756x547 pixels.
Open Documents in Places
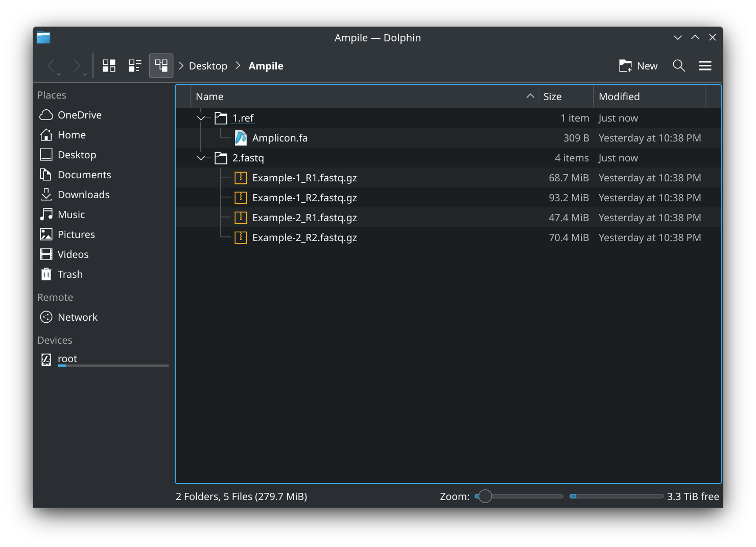(x=103, y=175)
